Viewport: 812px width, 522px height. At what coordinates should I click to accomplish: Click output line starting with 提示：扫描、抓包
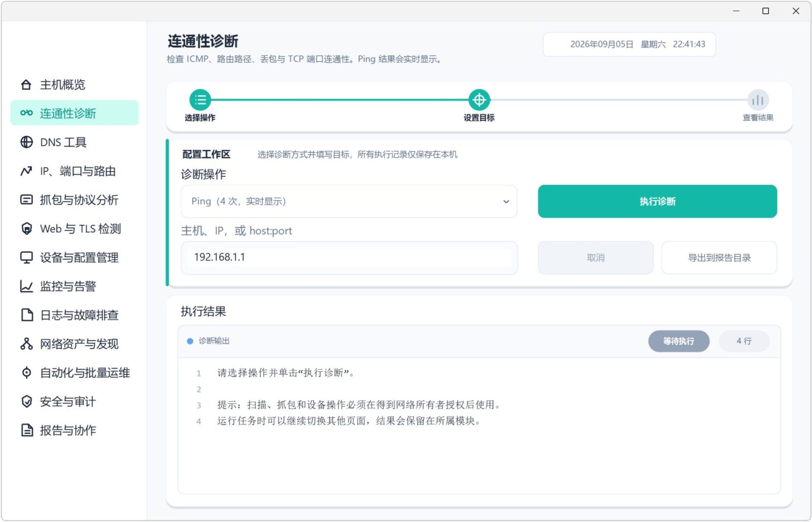coord(360,405)
